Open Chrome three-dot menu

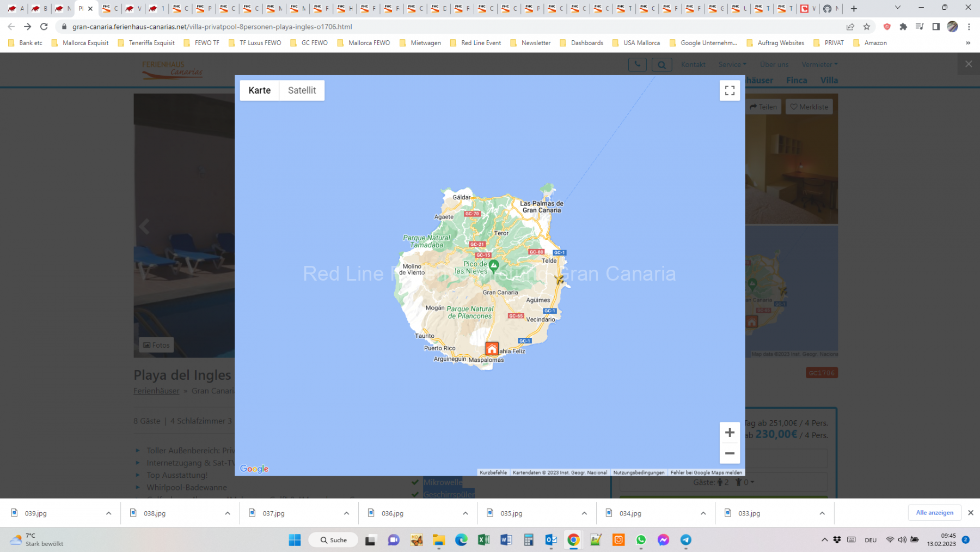(969, 27)
